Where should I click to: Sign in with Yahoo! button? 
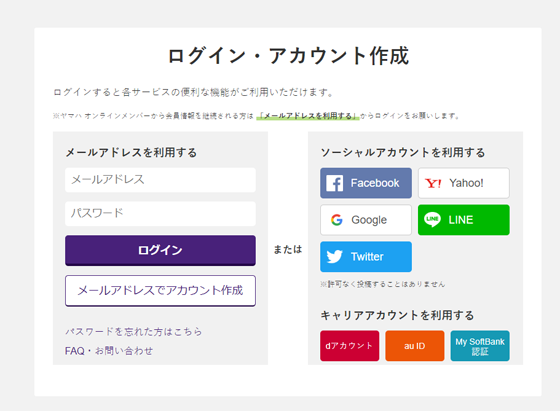pos(464,183)
